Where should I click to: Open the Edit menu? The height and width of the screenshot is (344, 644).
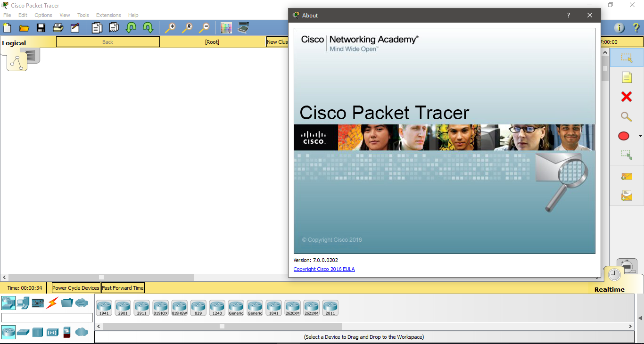point(23,15)
